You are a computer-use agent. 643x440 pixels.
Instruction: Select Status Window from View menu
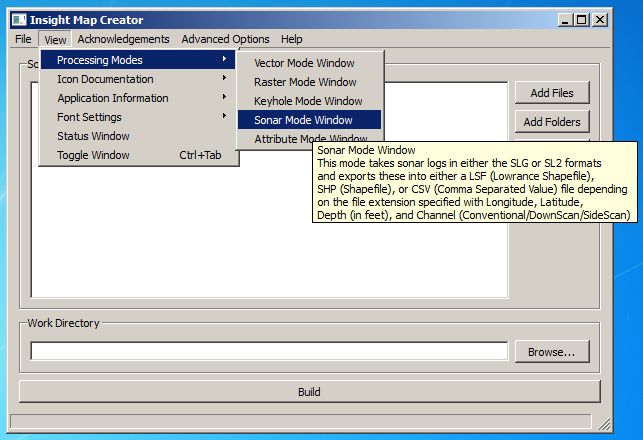tap(93, 136)
